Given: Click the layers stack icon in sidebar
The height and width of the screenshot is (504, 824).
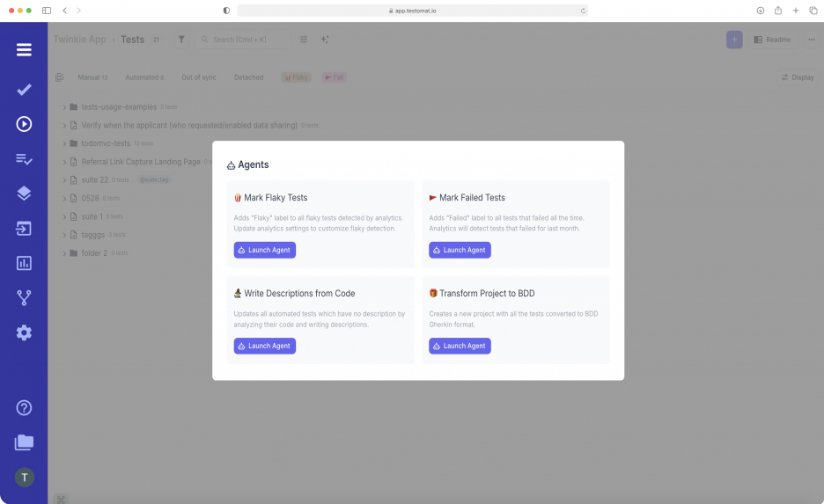Looking at the screenshot, I should pos(24,194).
